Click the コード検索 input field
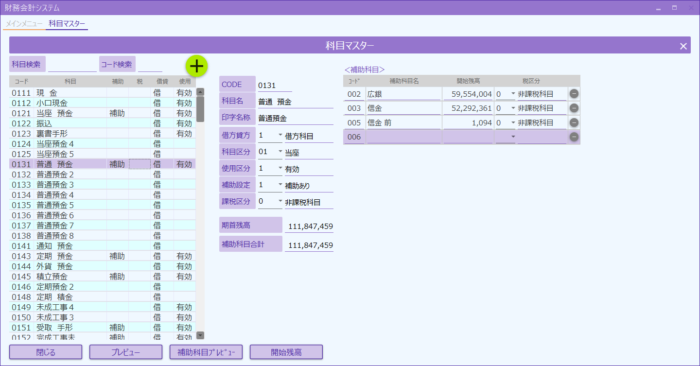 (150, 65)
